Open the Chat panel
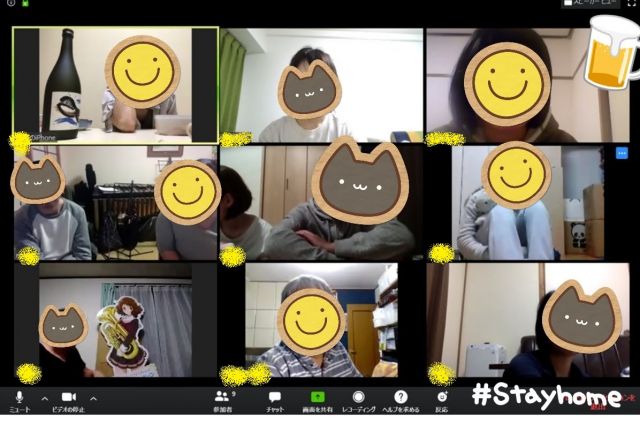This screenshot has width=640, height=425. pyautogui.click(x=275, y=398)
